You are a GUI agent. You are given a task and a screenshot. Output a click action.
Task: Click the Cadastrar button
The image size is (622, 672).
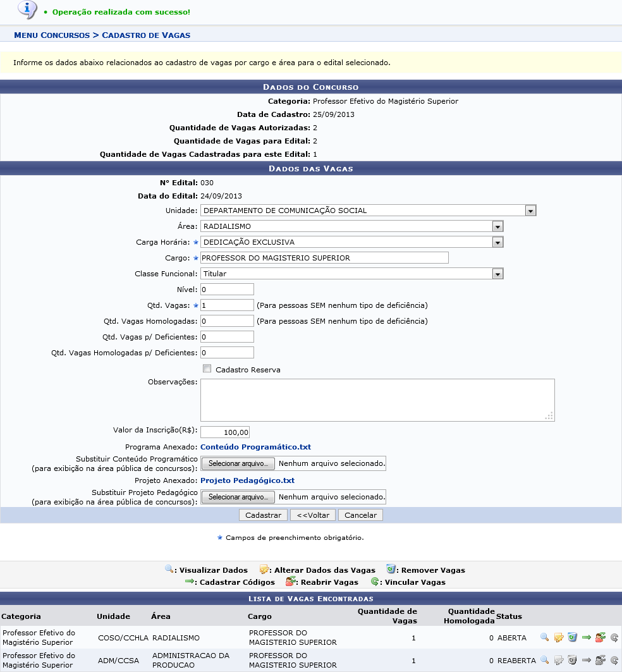[263, 515]
